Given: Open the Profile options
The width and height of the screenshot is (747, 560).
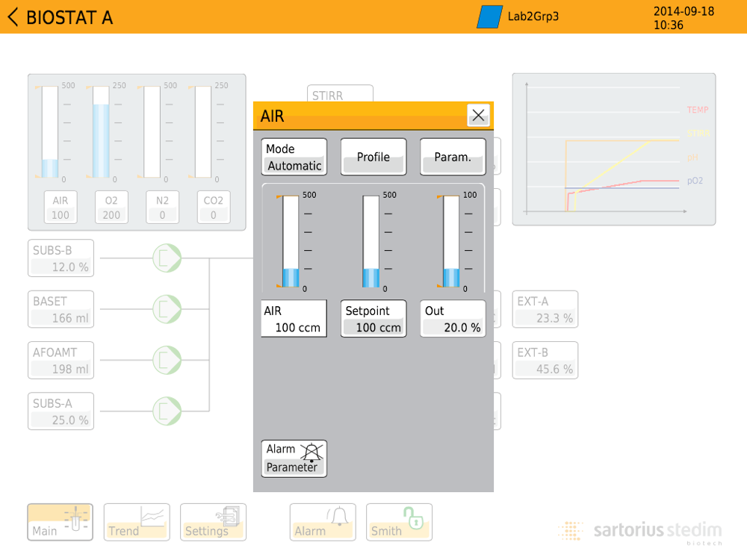Looking at the screenshot, I should tap(373, 157).
